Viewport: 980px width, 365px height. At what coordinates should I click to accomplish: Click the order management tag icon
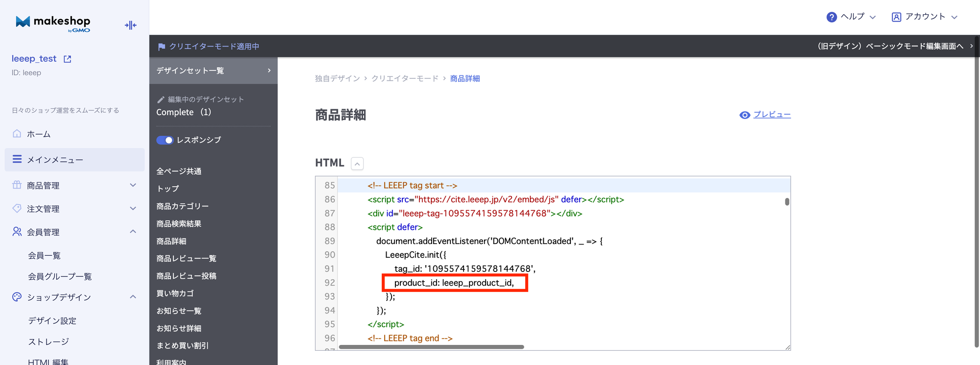[17, 208]
